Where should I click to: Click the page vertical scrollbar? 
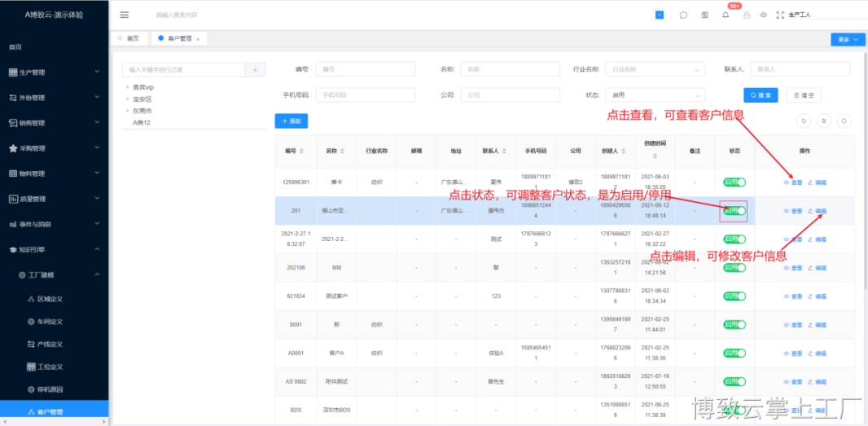pos(866,169)
